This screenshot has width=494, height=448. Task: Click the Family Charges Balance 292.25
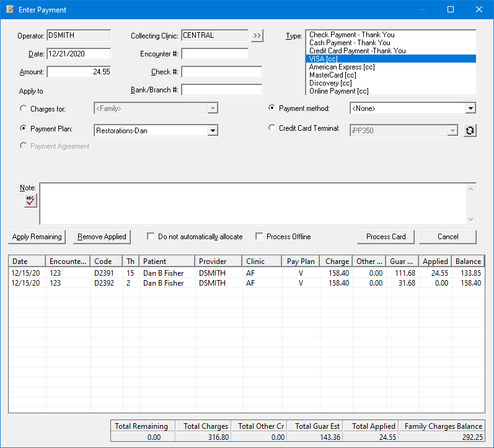click(472, 437)
